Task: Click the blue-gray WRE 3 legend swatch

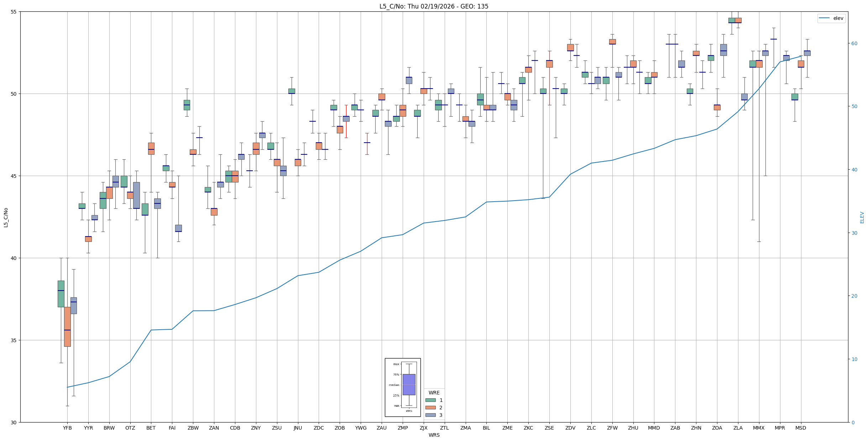Action: (x=430, y=415)
